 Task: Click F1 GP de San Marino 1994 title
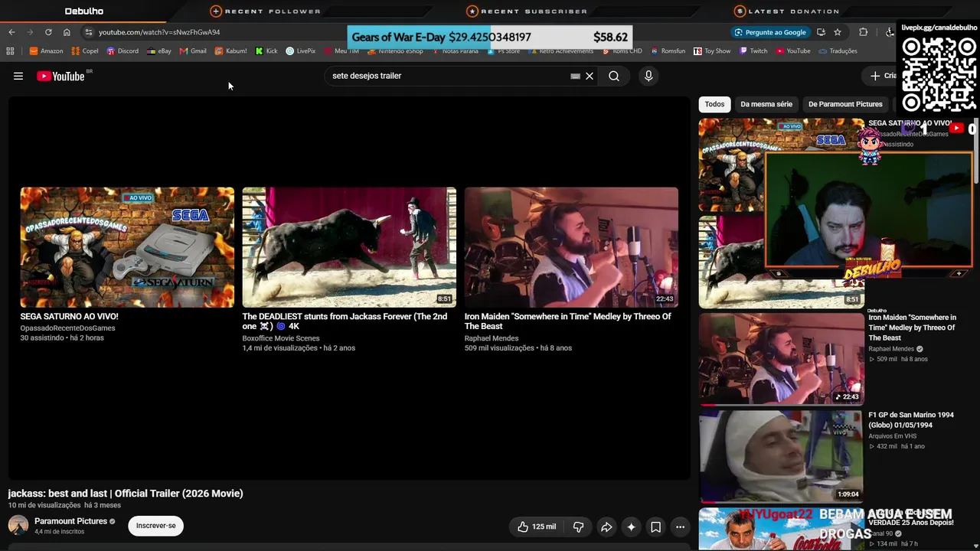pyautogui.click(x=911, y=420)
